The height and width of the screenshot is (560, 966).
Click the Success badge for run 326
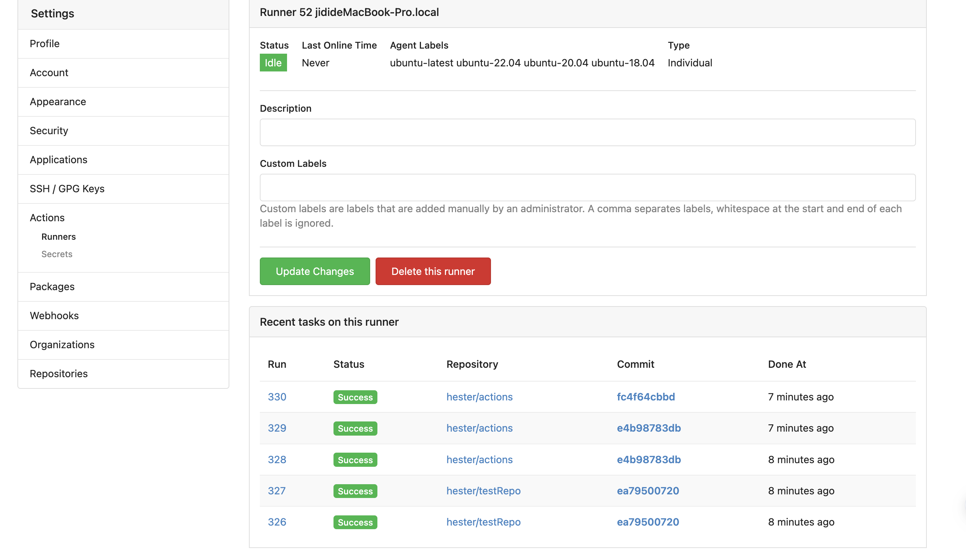click(x=355, y=523)
